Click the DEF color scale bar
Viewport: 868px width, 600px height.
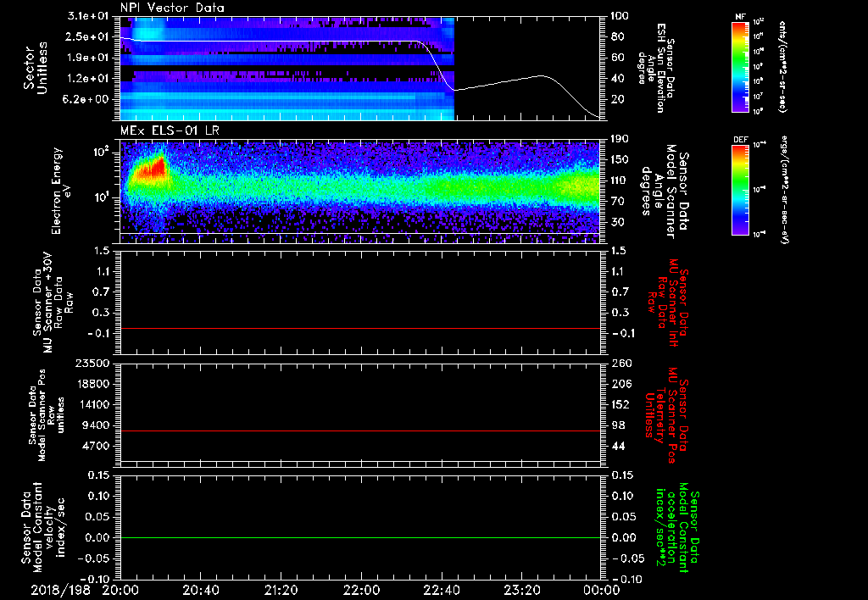[x=740, y=191]
